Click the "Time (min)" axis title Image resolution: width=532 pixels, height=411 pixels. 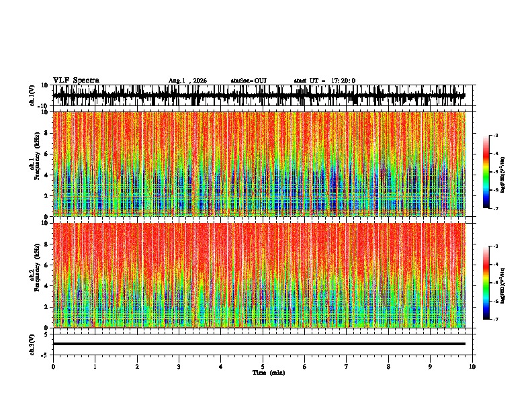click(269, 373)
